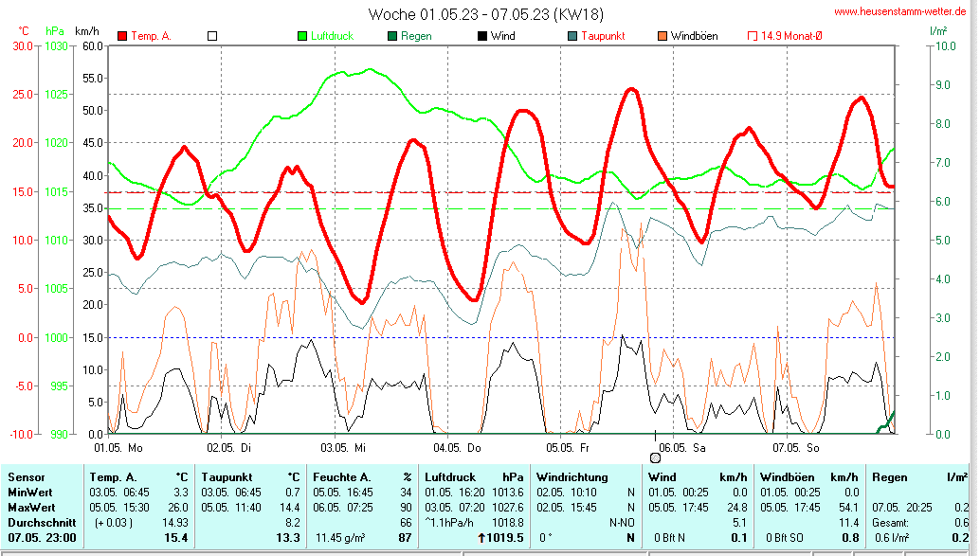Click the empty white legend box
980x556 pixels.
click(212, 36)
